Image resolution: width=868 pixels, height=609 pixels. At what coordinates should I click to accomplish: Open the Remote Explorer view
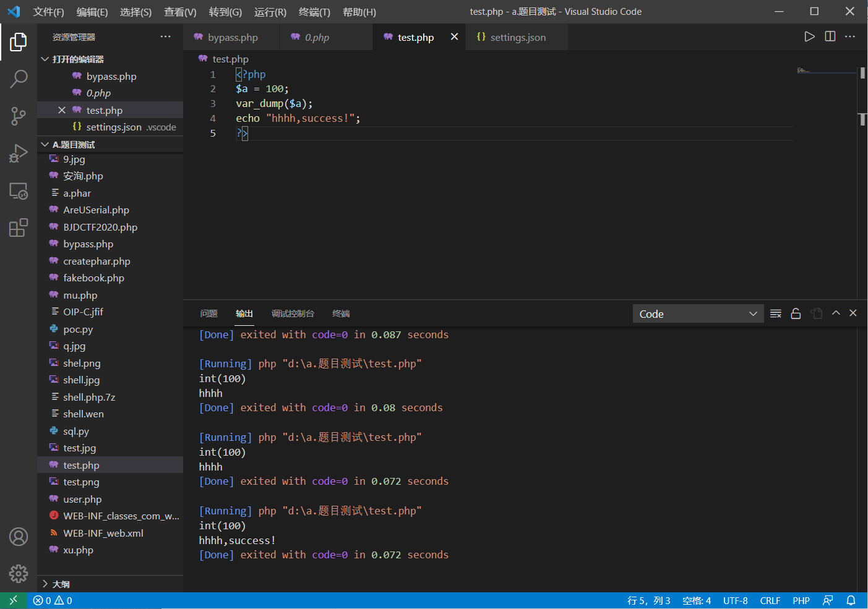(19, 191)
